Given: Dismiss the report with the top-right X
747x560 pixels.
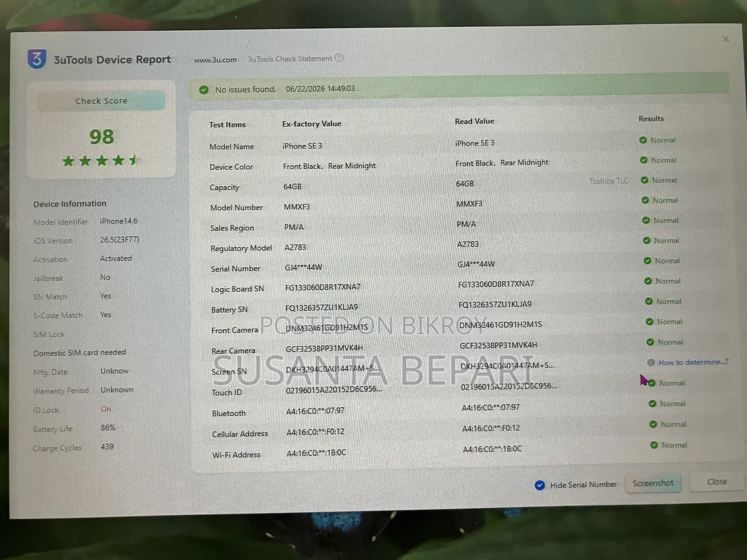Looking at the screenshot, I should pos(726,39).
